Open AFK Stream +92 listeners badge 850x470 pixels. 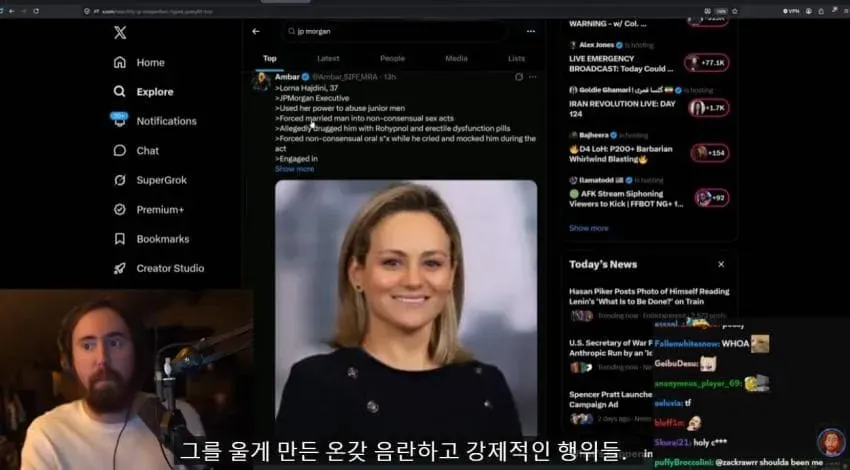pos(712,198)
